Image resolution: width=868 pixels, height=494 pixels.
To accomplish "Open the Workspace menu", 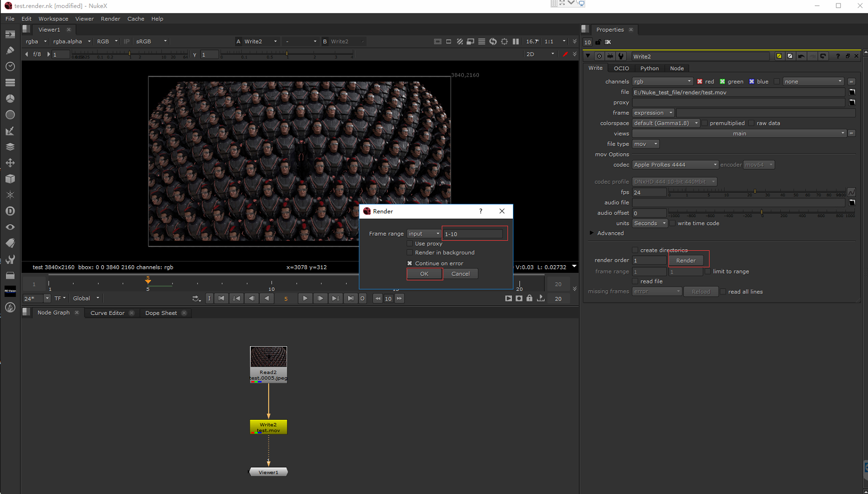I will tap(53, 19).
